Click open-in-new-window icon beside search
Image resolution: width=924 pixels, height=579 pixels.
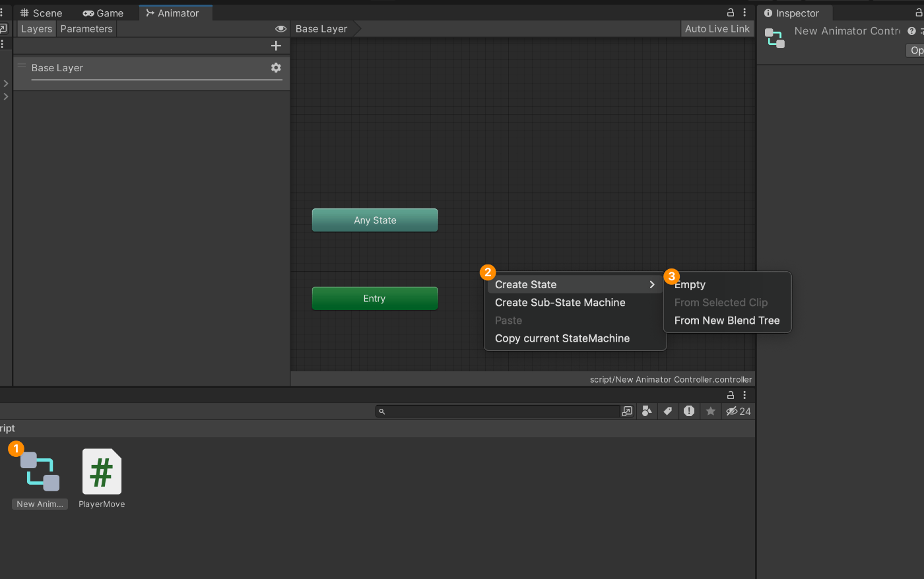pyautogui.click(x=627, y=411)
